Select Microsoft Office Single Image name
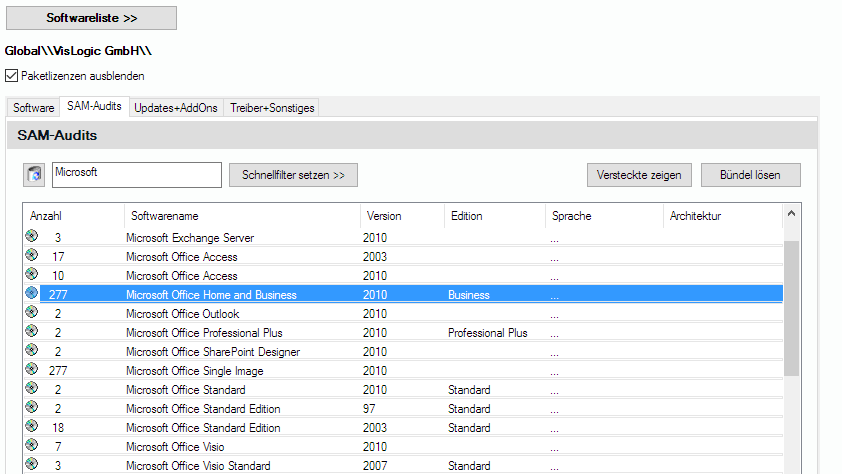This screenshot has width=842, height=474. (195, 371)
